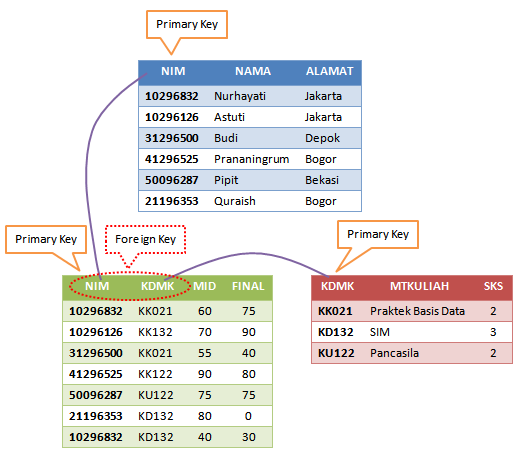
Task: Click course code KK122 in green table
Action: pos(155,374)
